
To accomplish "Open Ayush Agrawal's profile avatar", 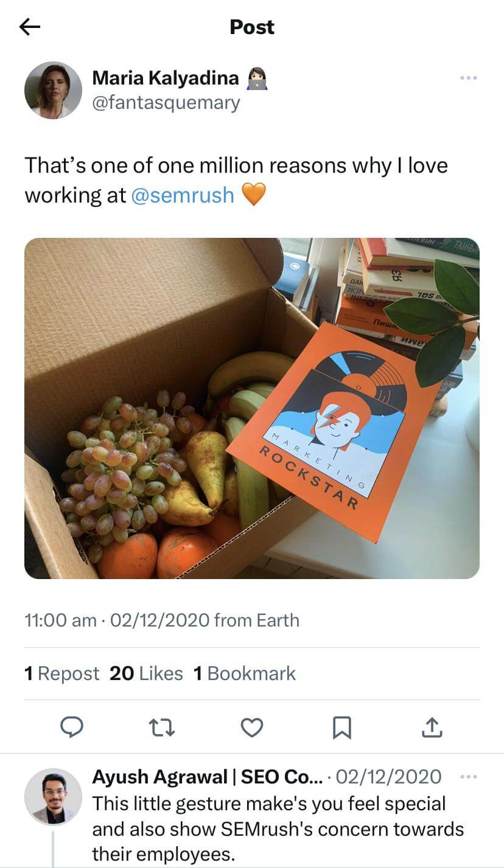I will point(53,796).
